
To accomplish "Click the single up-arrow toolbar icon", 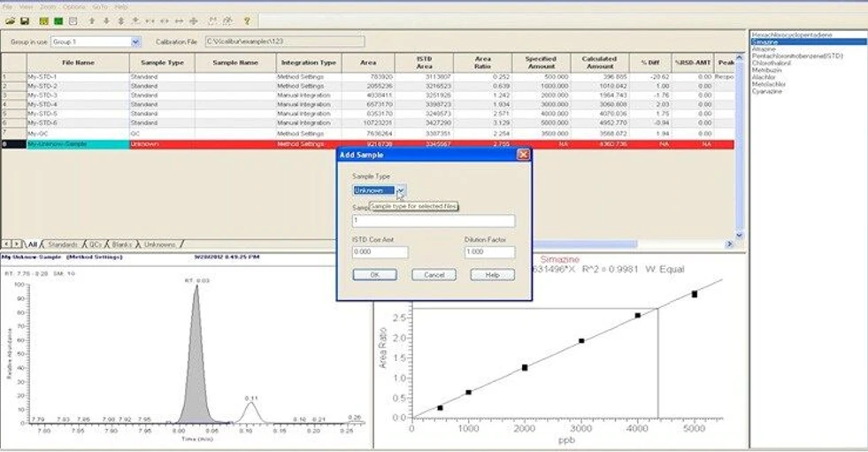I will (x=92, y=21).
